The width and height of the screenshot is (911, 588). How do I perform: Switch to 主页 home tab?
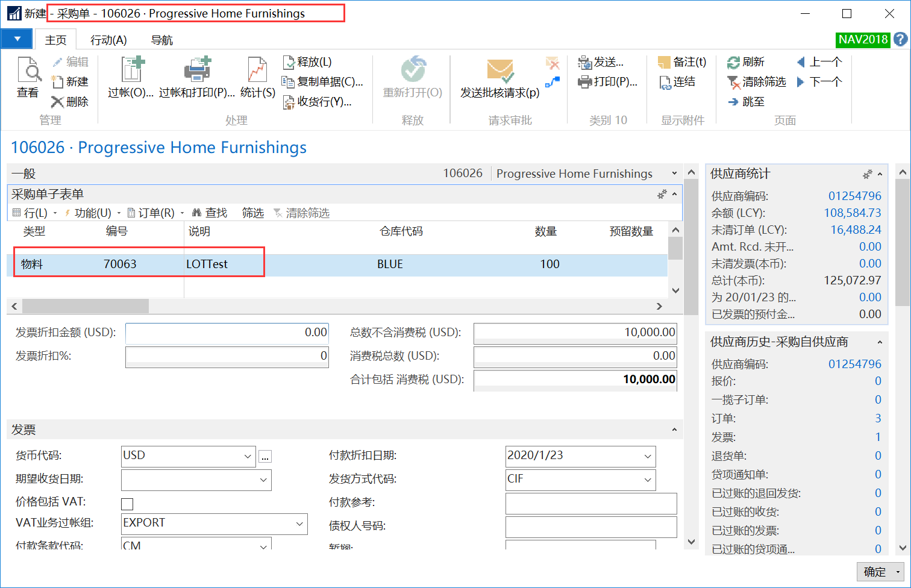(56, 40)
